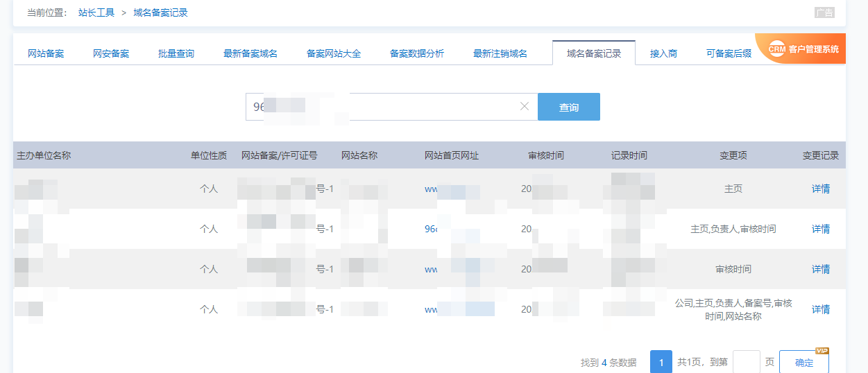Click the 网站名称 column header
The image size is (868, 373).
359,155
